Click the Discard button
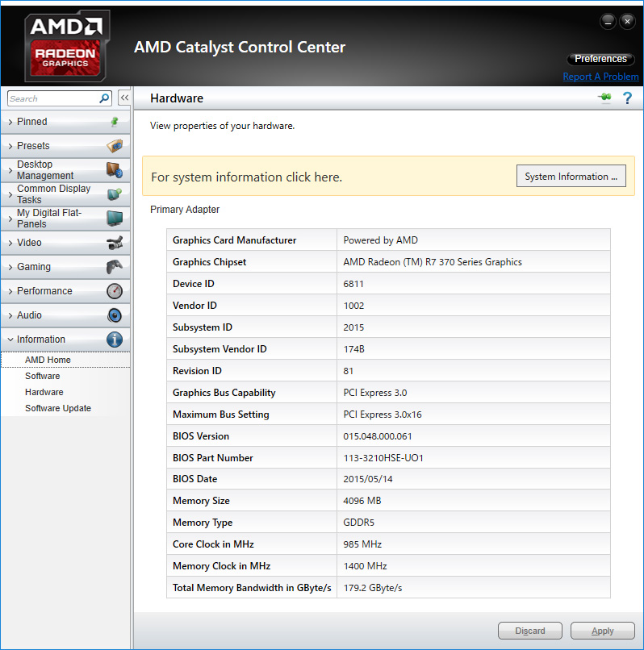The width and height of the screenshot is (644, 650). [530, 631]
